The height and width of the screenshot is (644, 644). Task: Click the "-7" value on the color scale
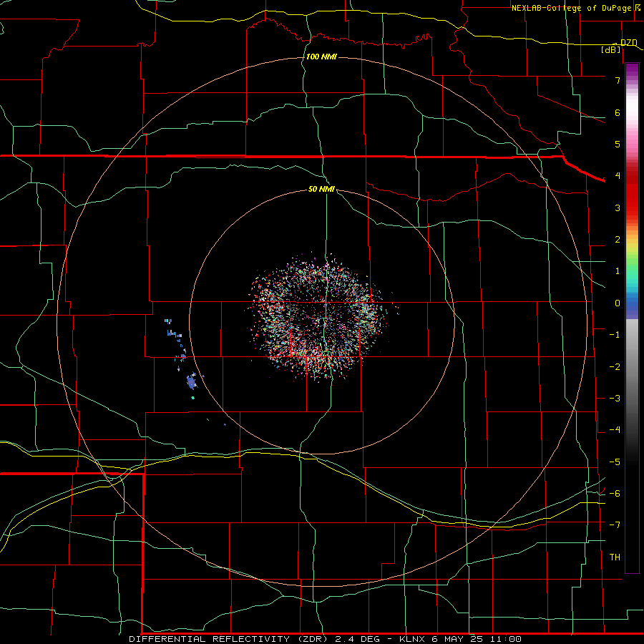pyautogui.click(x=615, y=525)
